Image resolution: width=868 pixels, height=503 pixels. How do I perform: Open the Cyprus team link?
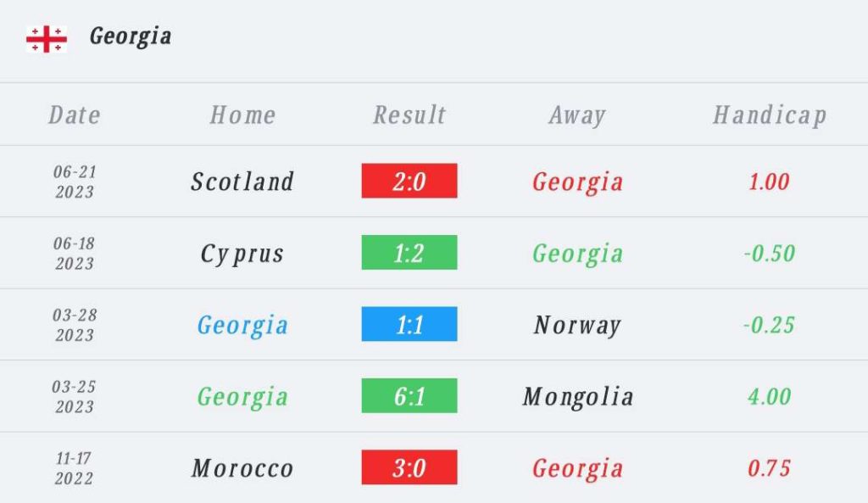[242, 254]
